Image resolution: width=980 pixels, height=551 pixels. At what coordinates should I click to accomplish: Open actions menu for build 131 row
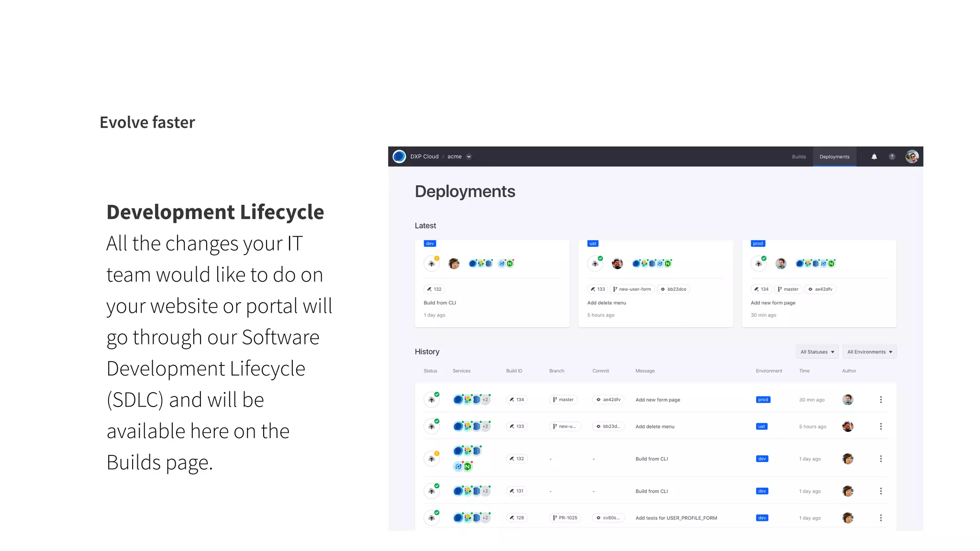881,491
